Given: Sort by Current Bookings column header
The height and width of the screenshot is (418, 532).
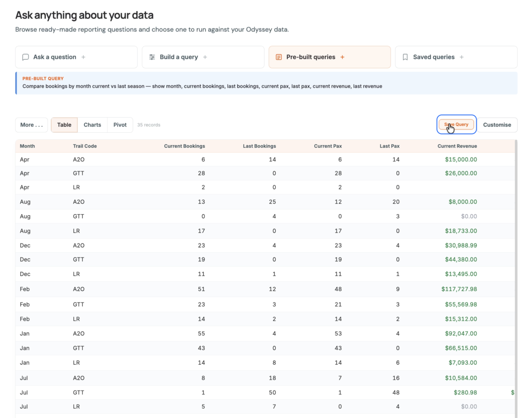Looking at the screenshot, I should click(184, 146).
